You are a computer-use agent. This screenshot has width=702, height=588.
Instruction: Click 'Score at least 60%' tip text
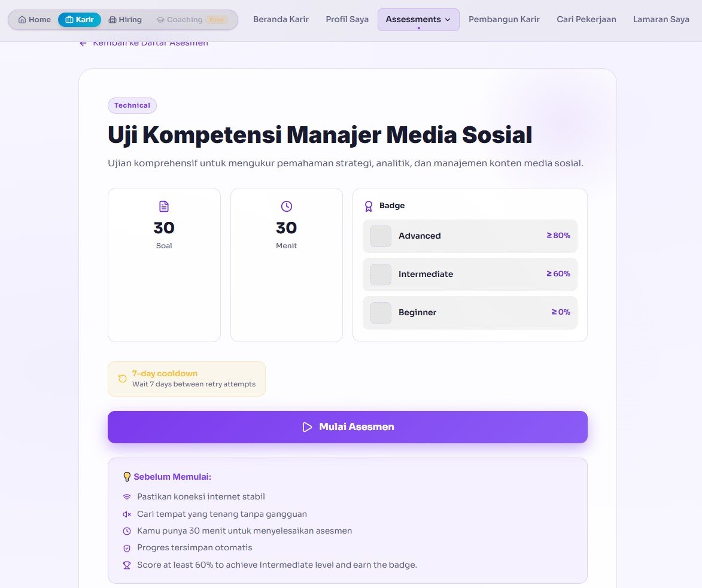277,565
